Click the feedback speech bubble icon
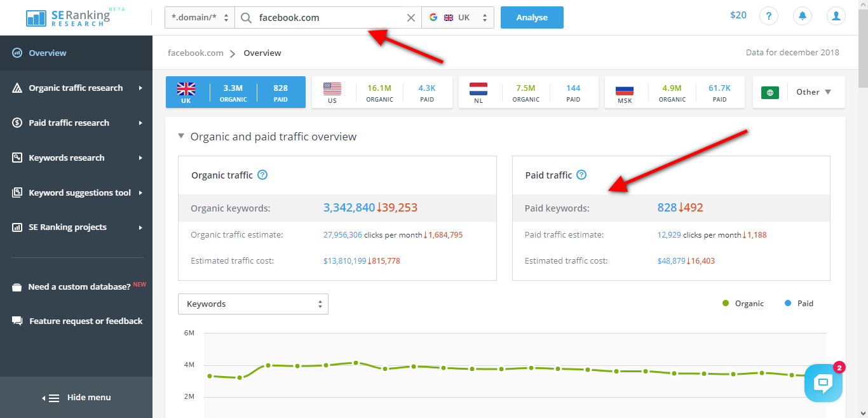This screenshot has width=868, height=418. [17, 321]
